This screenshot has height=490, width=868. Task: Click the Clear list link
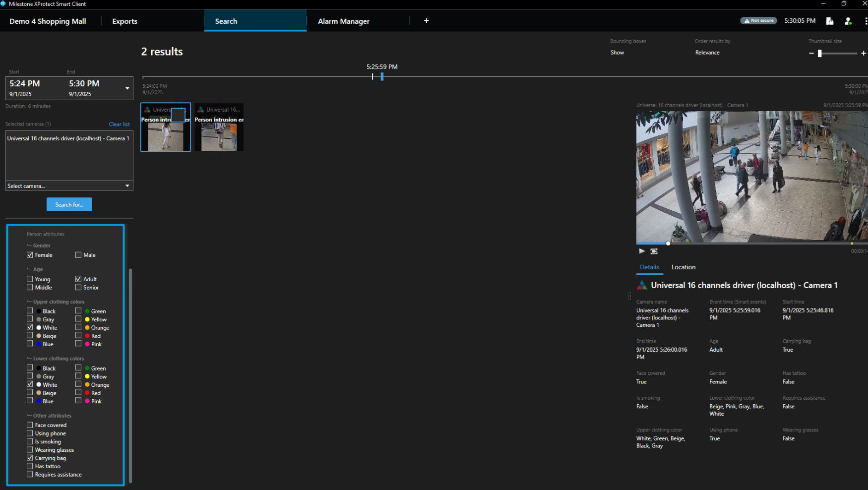[119, 124]
